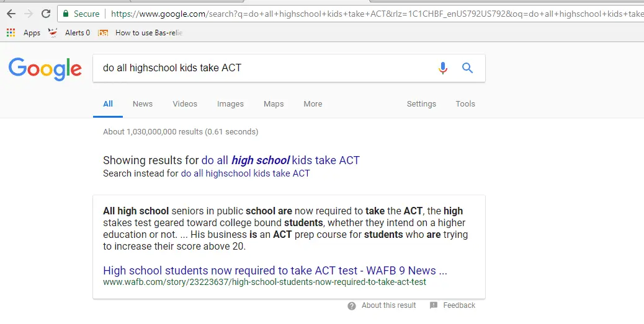Open the Apps grid shortcut
Viewport: 644px width, 324px height.
point(11,33)
